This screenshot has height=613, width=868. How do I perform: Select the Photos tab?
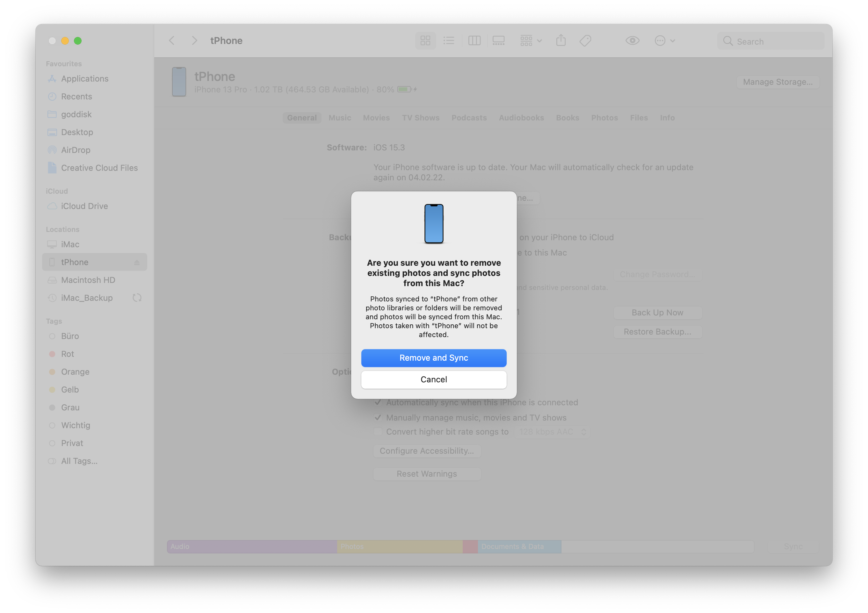pos(604,118)
